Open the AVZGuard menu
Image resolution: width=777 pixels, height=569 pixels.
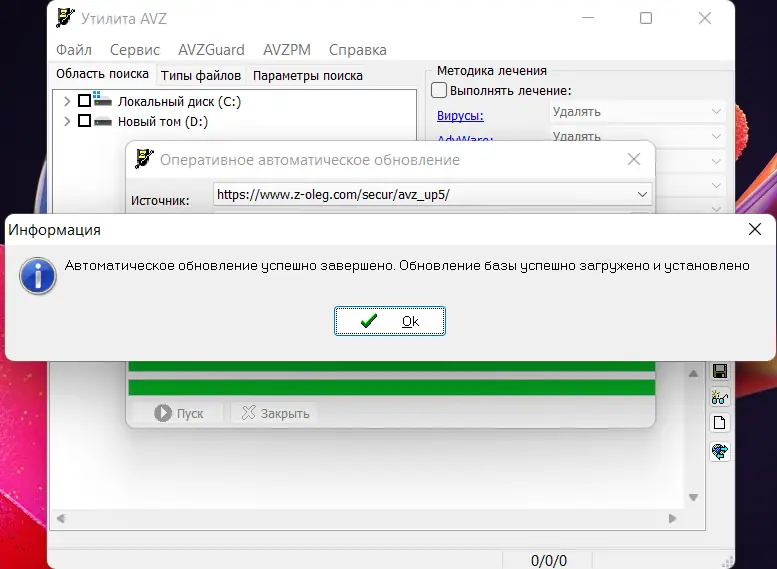[212, 50]
